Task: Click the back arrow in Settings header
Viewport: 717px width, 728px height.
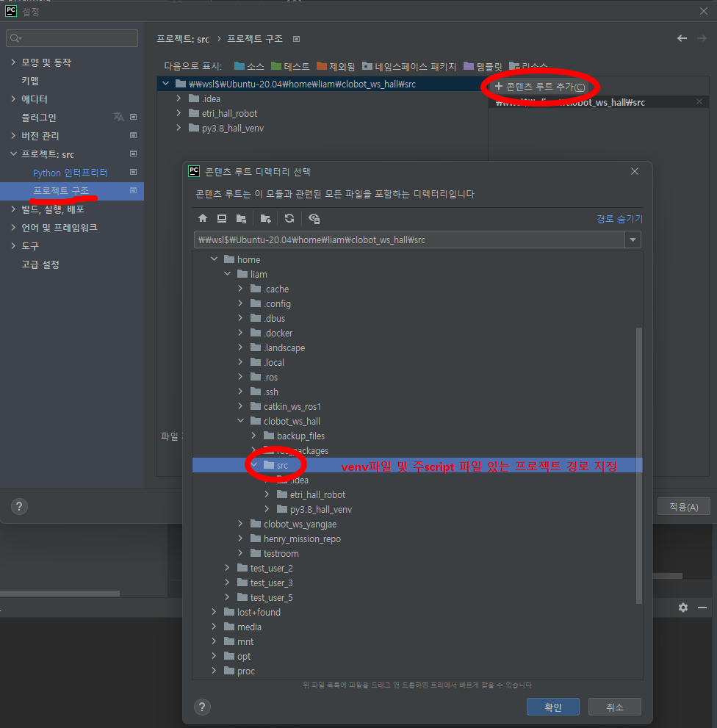Action: tap(682, 38)
